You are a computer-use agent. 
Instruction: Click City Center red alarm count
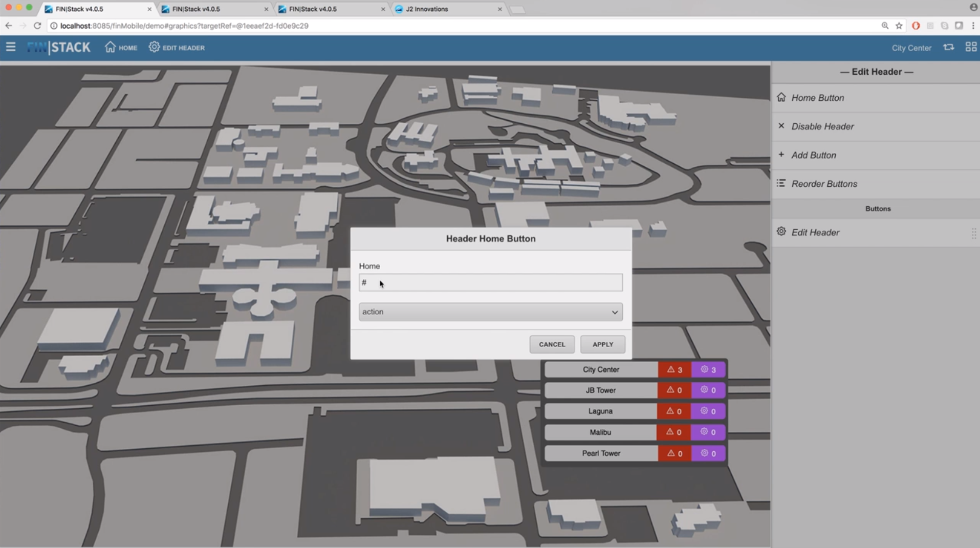coord(674,369)
